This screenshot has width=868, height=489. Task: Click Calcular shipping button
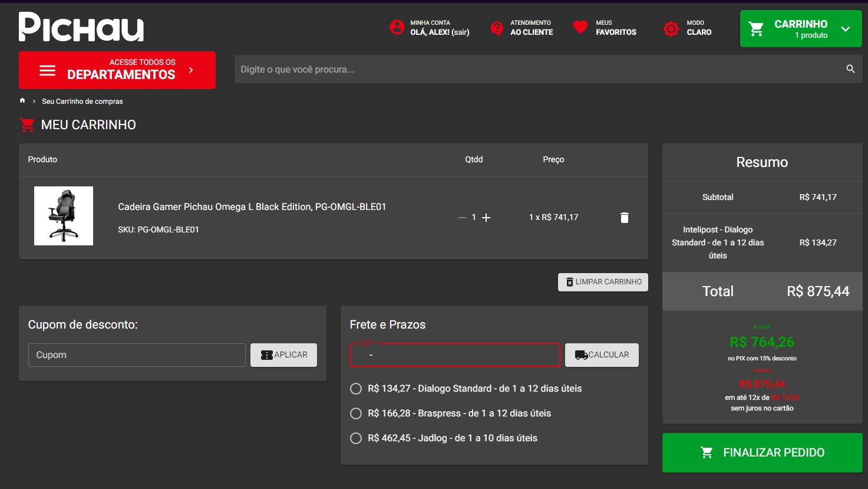(602, 355)
